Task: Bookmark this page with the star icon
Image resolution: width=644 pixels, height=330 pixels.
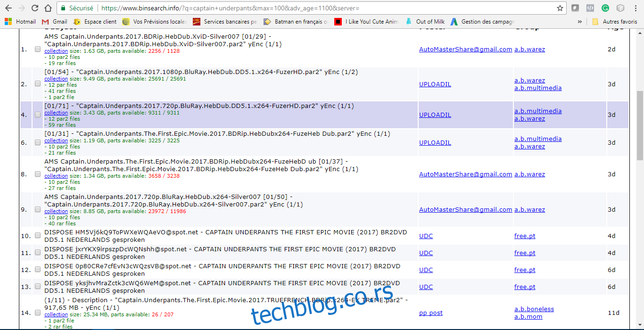Action: 560,8
